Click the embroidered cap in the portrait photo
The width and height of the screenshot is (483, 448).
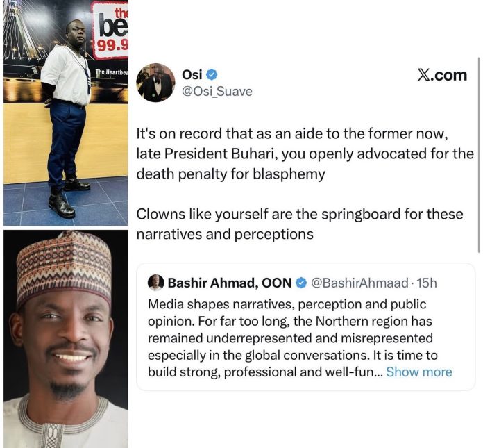[64, 267]
